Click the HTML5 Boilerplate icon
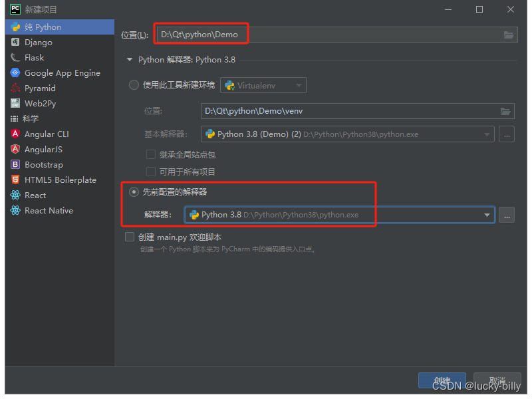 point(15,180)
